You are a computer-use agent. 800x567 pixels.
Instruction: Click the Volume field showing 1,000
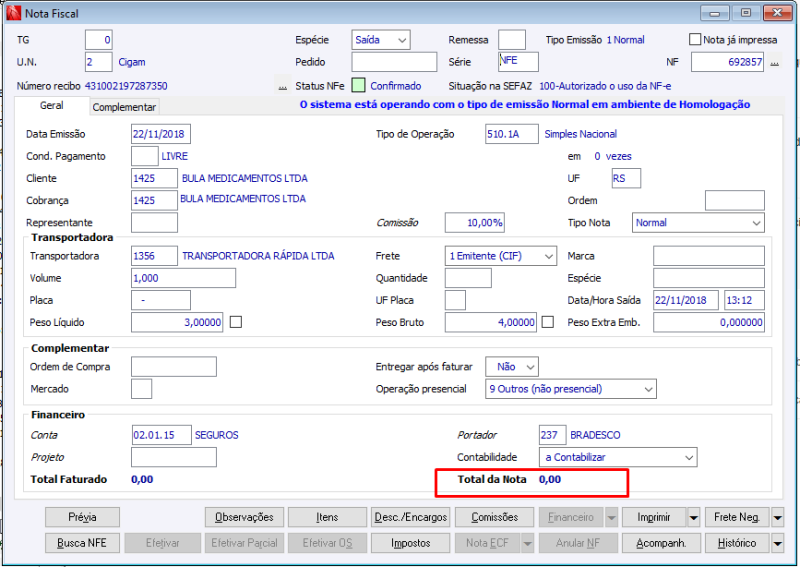pyautogui.click(x=183, y=278)
